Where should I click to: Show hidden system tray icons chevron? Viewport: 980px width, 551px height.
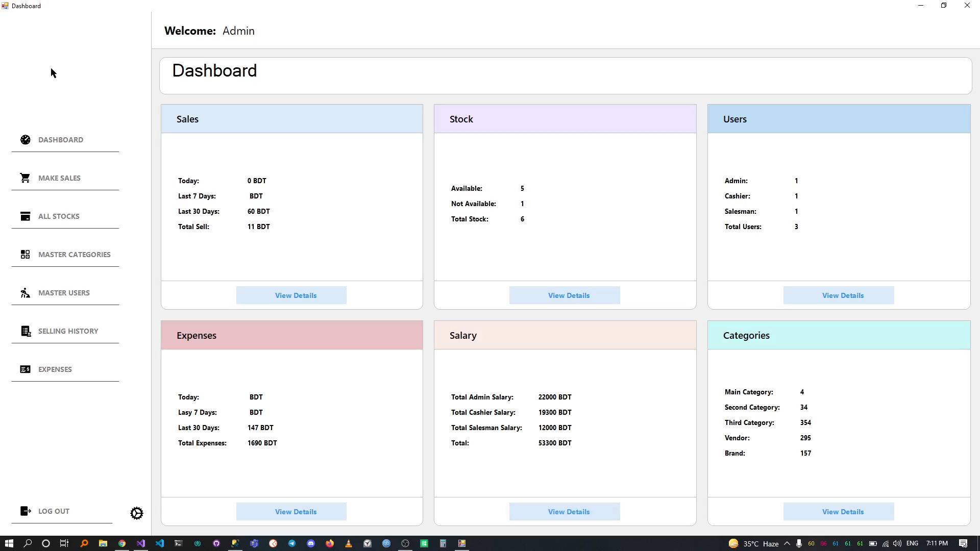[787, 543]
